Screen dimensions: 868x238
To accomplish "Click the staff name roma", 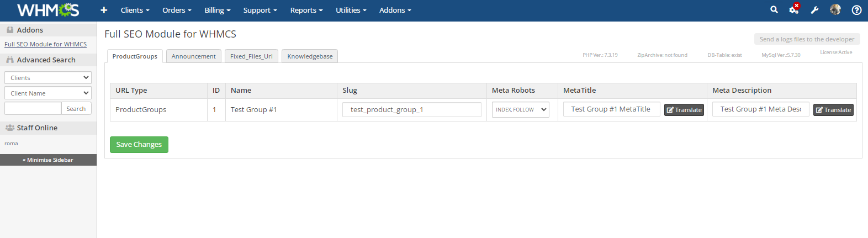I will point(11,144).
